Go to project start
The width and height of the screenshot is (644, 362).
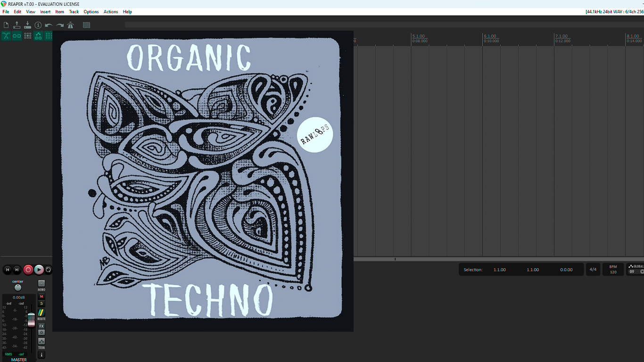(x=8, y=270)
